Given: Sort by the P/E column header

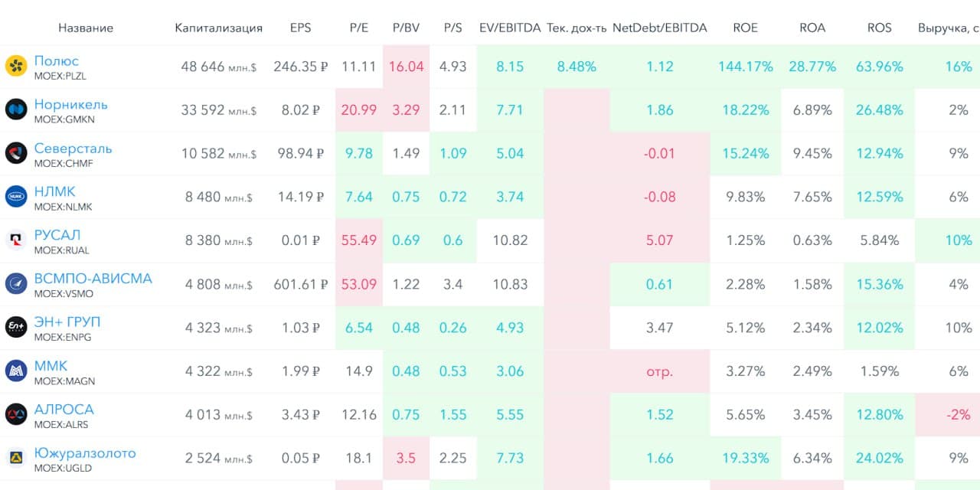Looking at the screenshot, I should (358, 28).
